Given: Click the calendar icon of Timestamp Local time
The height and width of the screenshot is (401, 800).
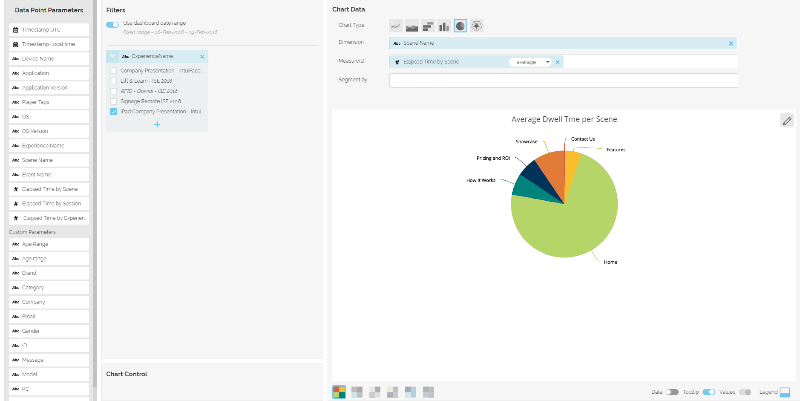Looking at the screenshot, I should [15, 44].
